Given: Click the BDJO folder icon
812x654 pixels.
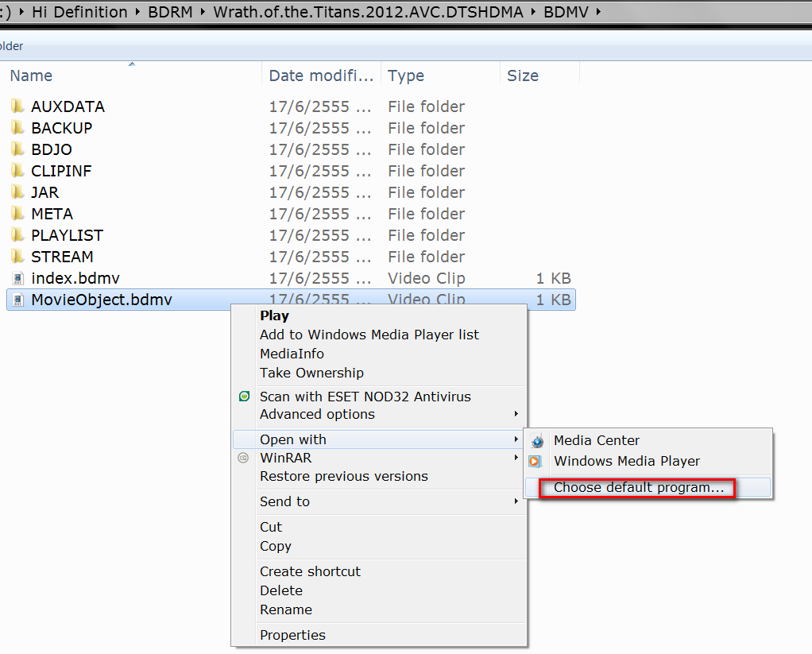Looking at the screenshot, I should (17, 149).
